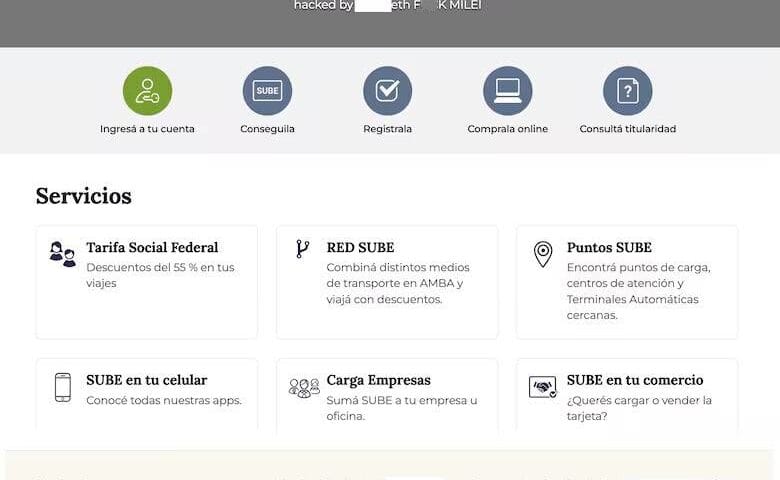Click the Tarifa Social Federal people icon

point(62,254)
